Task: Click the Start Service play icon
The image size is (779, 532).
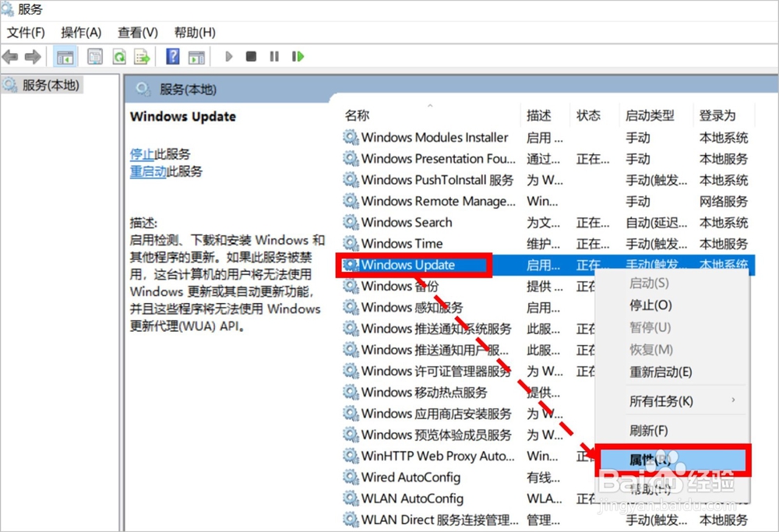Action: [228, 57]
